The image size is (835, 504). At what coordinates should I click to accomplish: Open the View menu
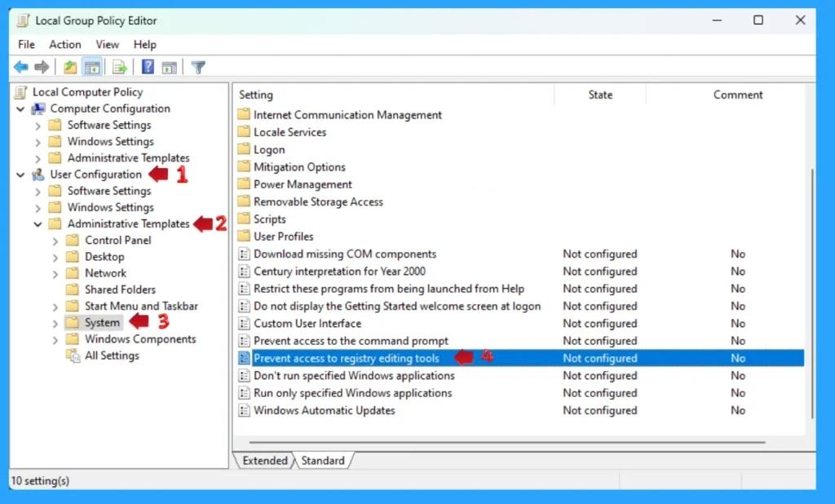(x=107, y=45)
